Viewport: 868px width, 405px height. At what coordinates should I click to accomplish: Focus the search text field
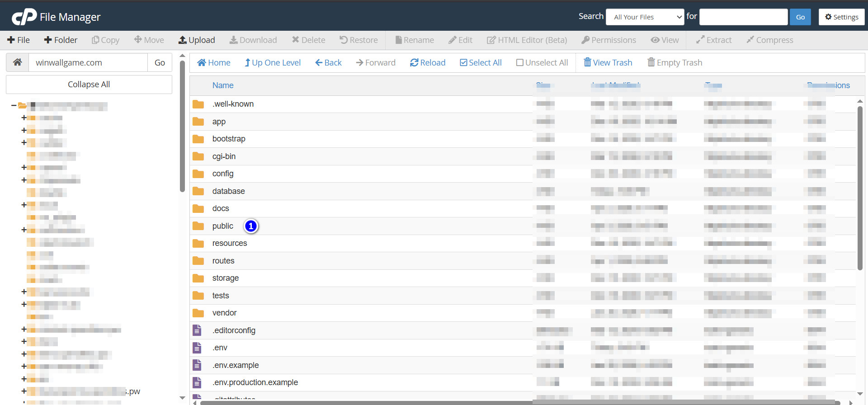click(744, 17)
